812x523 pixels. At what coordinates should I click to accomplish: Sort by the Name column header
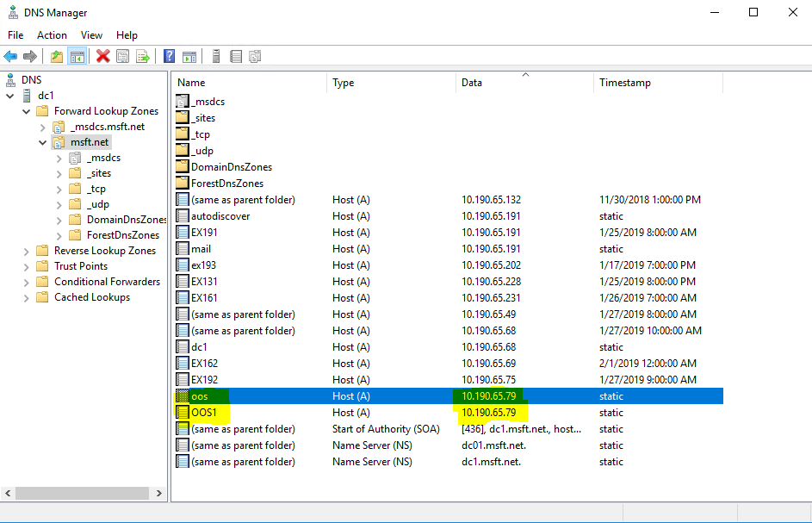(249, 83)
